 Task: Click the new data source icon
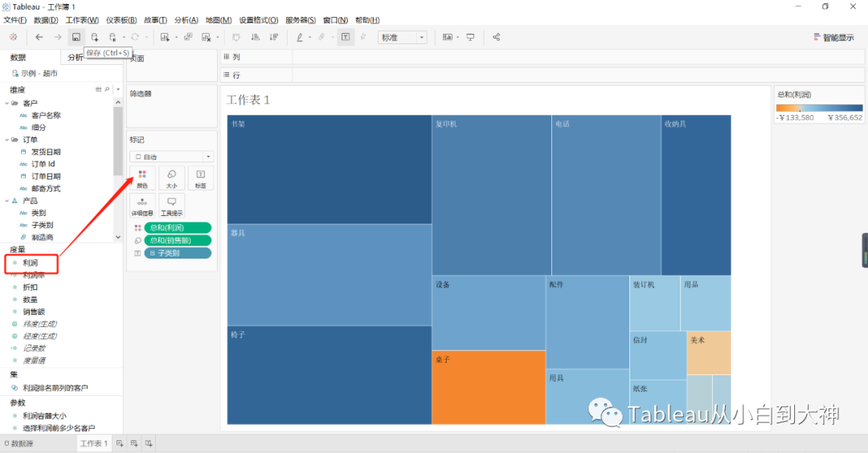[x=95, y=37]
